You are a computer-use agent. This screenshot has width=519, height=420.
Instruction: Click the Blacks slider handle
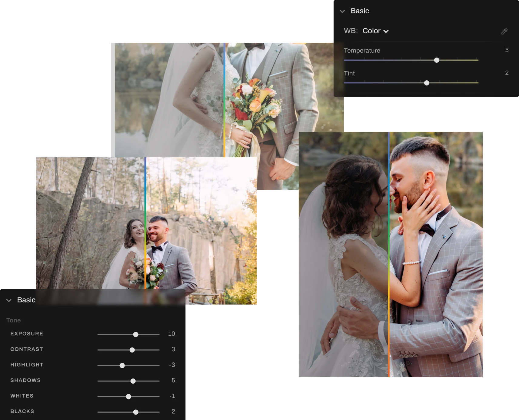[x=135, y=412]
